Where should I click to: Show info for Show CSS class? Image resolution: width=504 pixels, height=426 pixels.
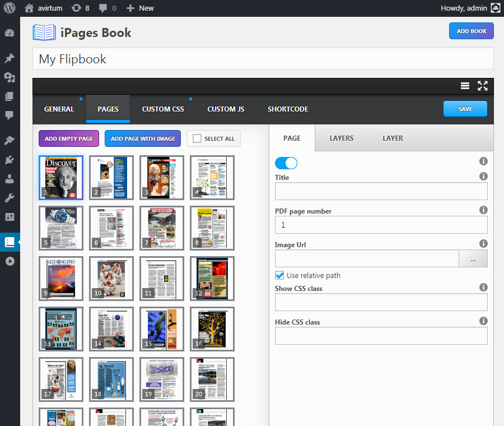[x=483, y=288]
